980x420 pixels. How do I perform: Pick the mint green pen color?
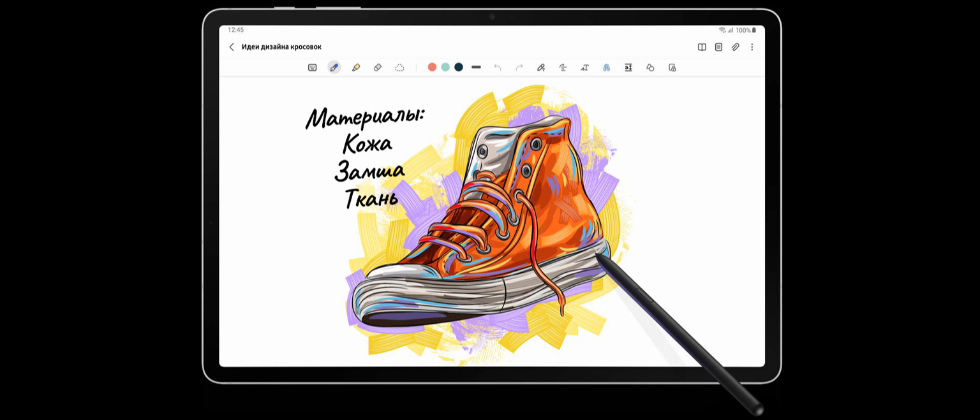[x=445, y=68]
